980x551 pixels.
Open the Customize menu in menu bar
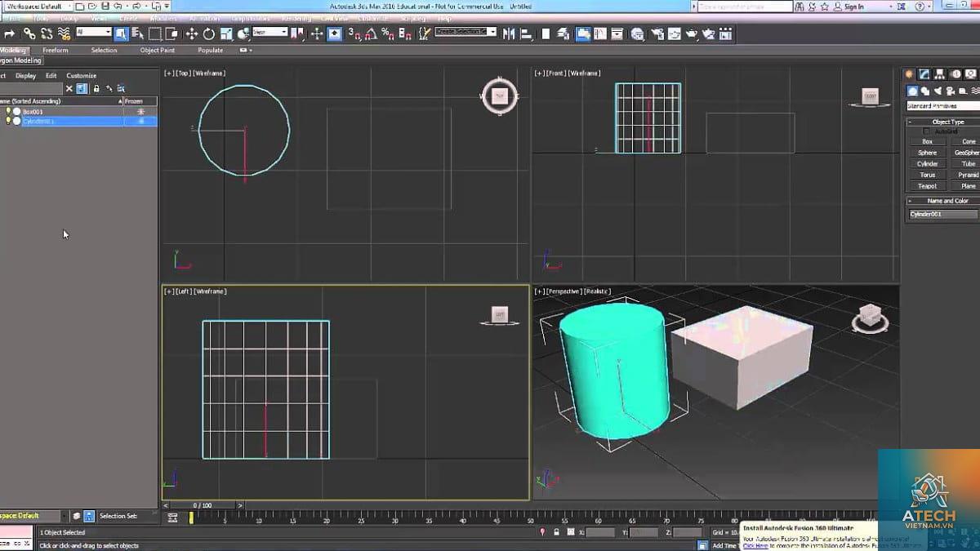[373, 18]
